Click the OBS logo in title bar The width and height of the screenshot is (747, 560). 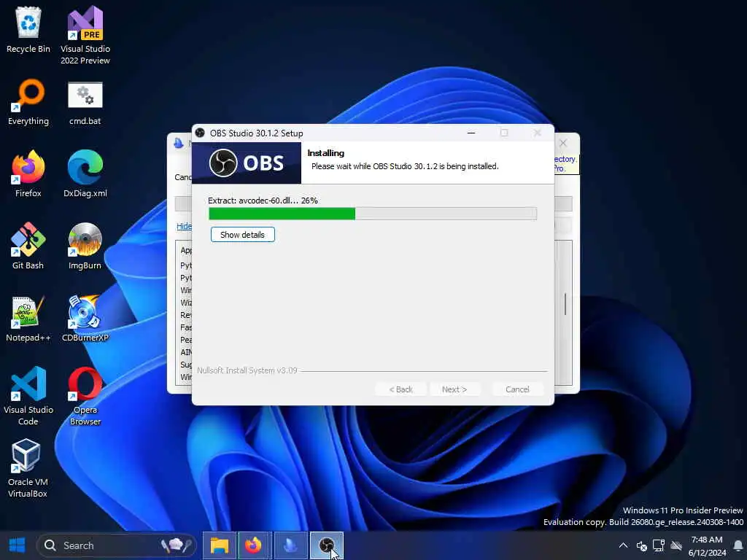[200, 133]
